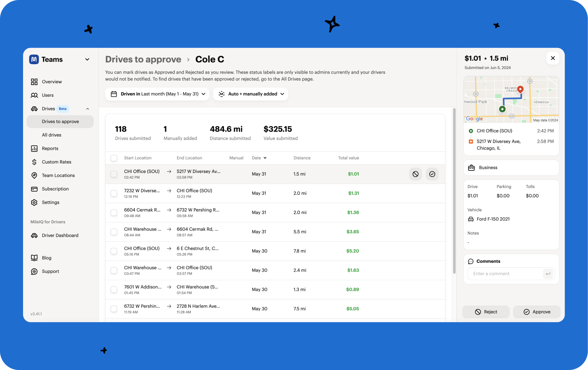Viewport: 588px width, 370px height.
Task: Click the Approve button in detail panel
Action: pyautogui.click(x=537, y=312)
